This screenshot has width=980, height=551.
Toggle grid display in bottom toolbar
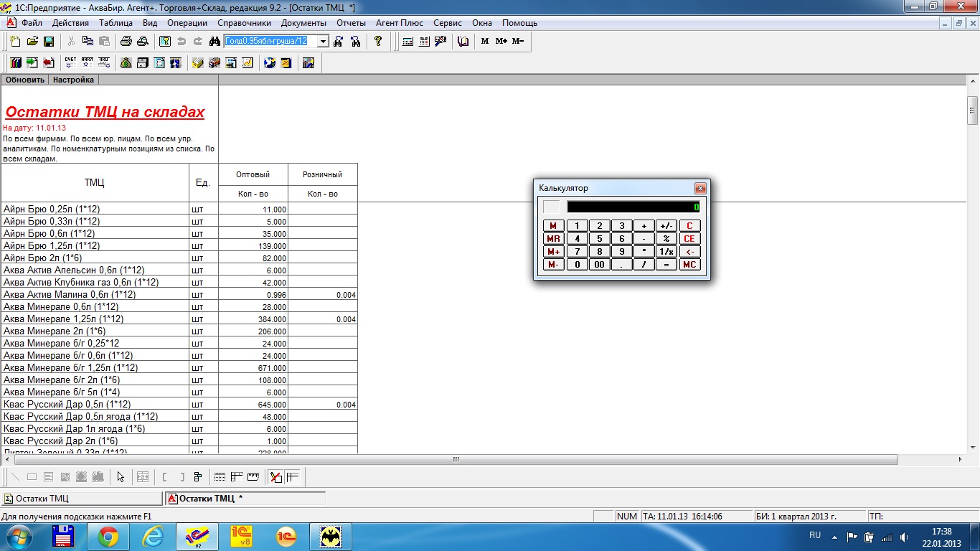pos(220,476)
